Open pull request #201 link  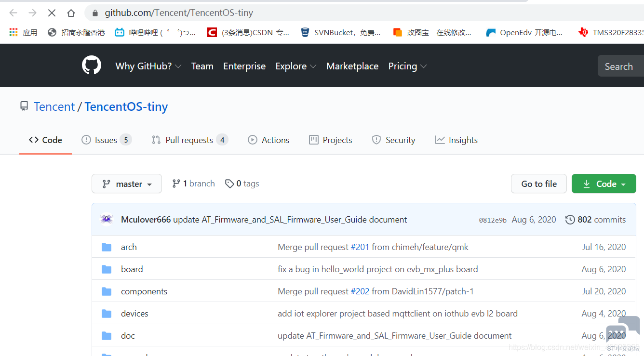point(360,247)
